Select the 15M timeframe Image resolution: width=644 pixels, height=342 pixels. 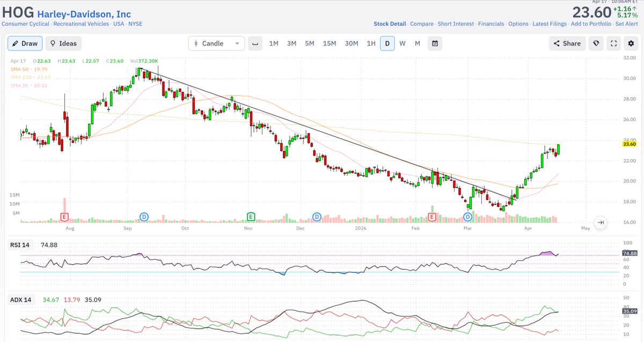[330, 43]
